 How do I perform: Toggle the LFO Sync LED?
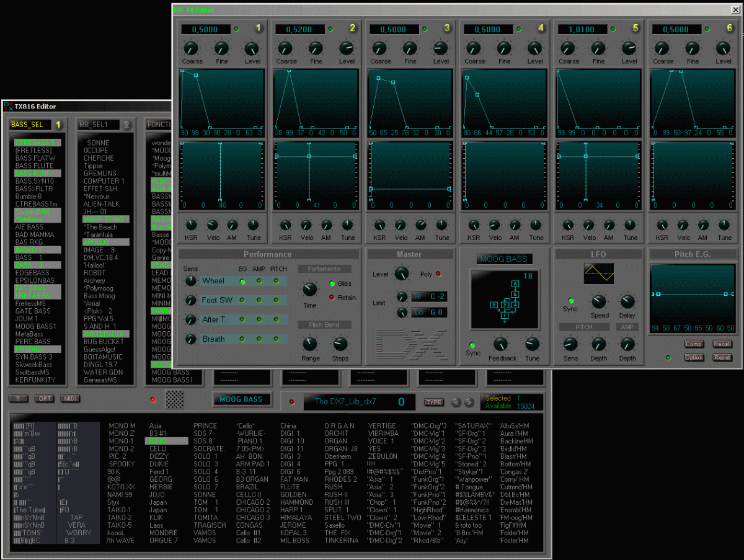[x=570, y=301]
